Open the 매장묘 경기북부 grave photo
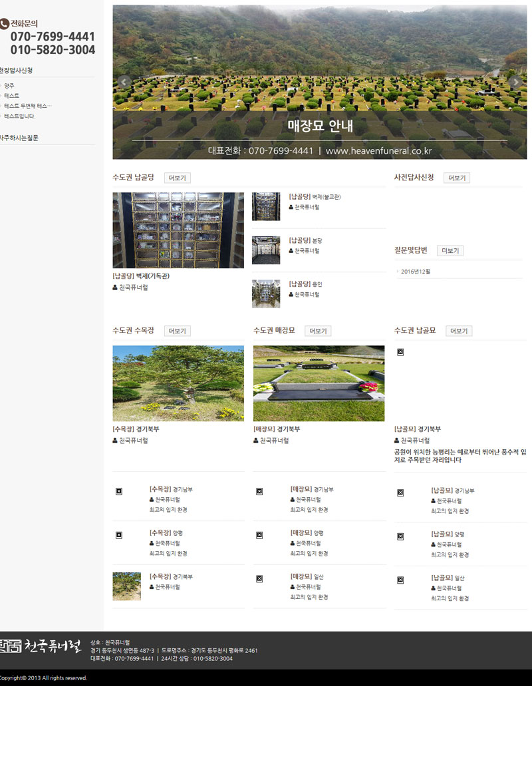This screenshot has width=532, height=772. [x=319, y=383]
